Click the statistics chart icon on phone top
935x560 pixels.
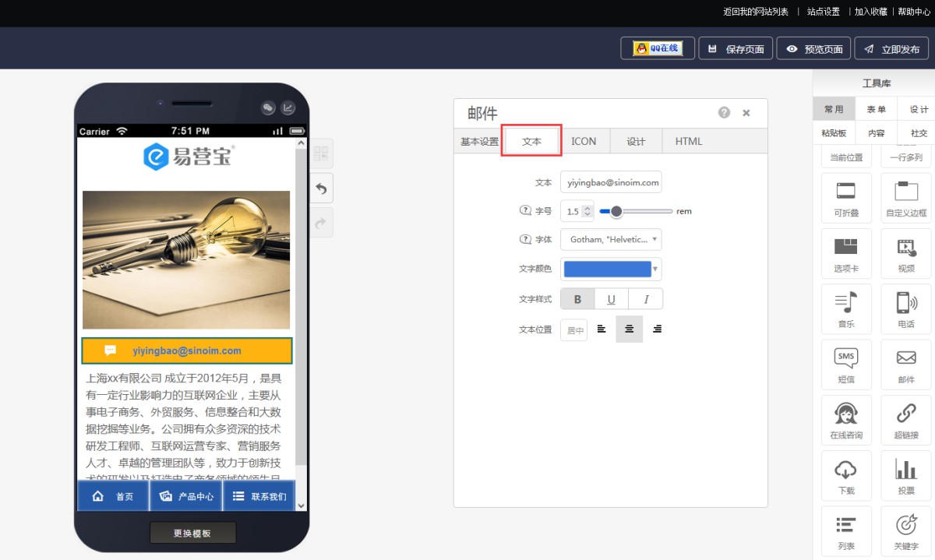coord(288,108)
